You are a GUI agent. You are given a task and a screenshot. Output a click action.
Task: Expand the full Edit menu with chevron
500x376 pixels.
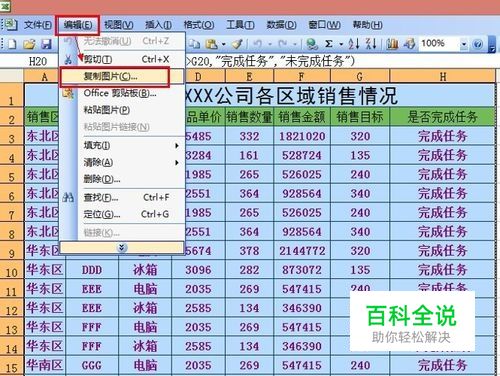coord(122,248)
